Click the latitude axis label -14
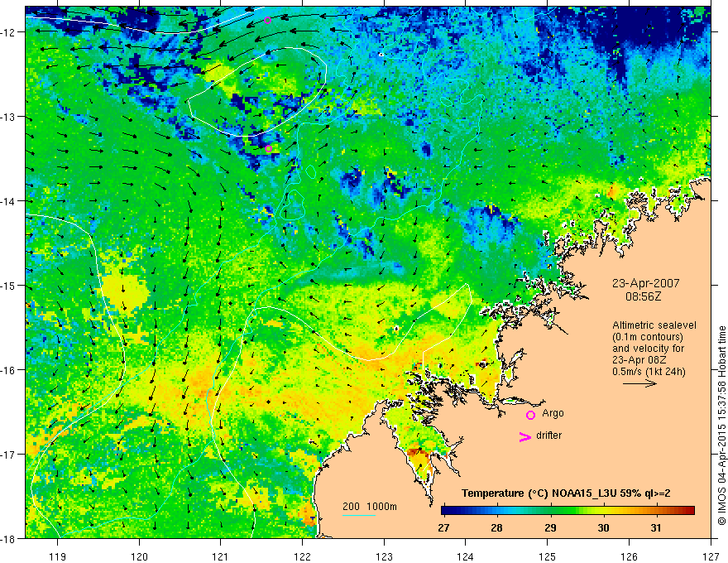The height and width of the screenshot is (563, 728). pyautogui.click(x=8, y=201)
